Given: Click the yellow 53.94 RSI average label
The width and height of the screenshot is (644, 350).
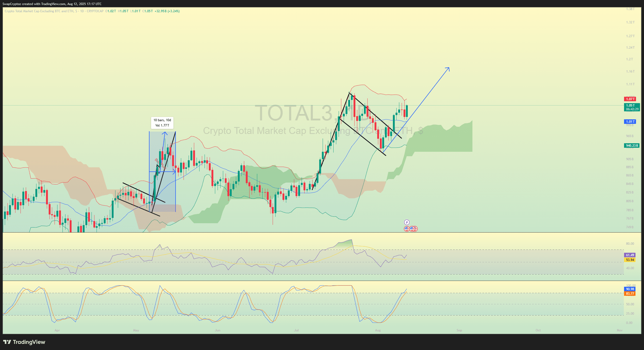Looking at the screenshot, I should pyautogui.click(x=630, y=260).
